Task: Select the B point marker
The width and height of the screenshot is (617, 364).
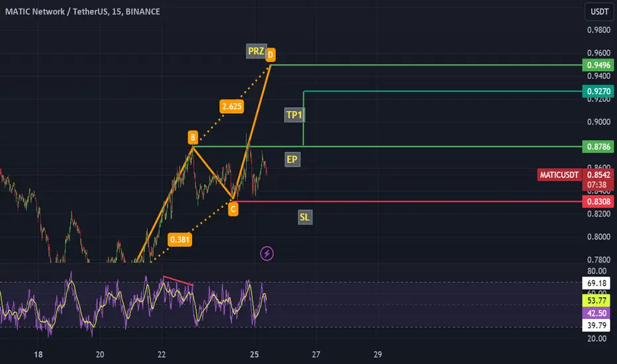Action: pos(193,138)
